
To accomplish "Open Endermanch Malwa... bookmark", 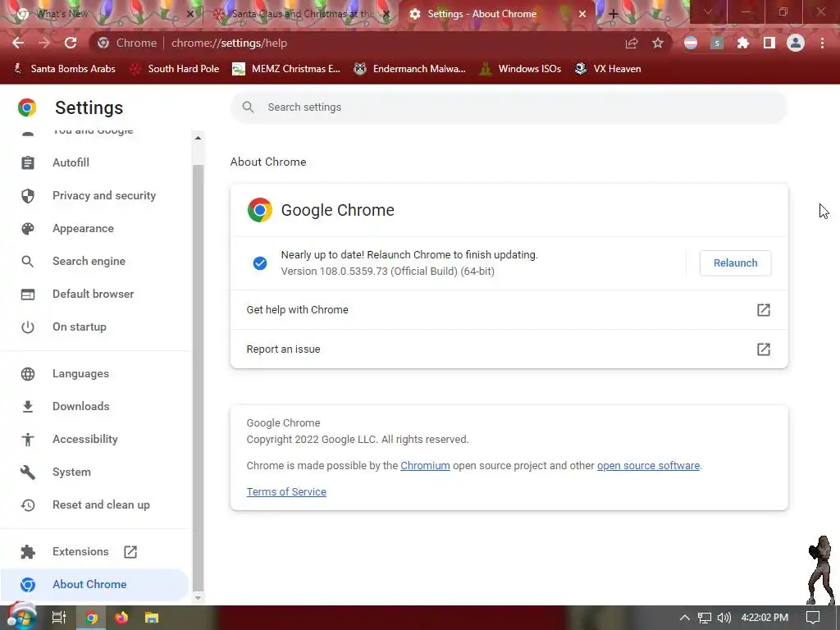I will [409, 69].
